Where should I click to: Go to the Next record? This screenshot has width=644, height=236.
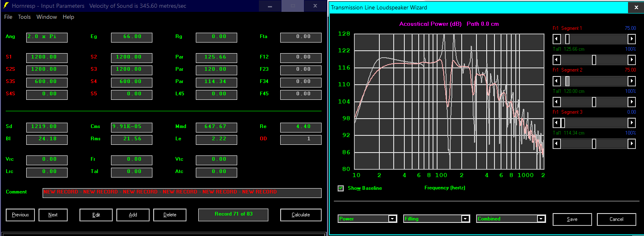pyautogui.click(x=53, y=215)
